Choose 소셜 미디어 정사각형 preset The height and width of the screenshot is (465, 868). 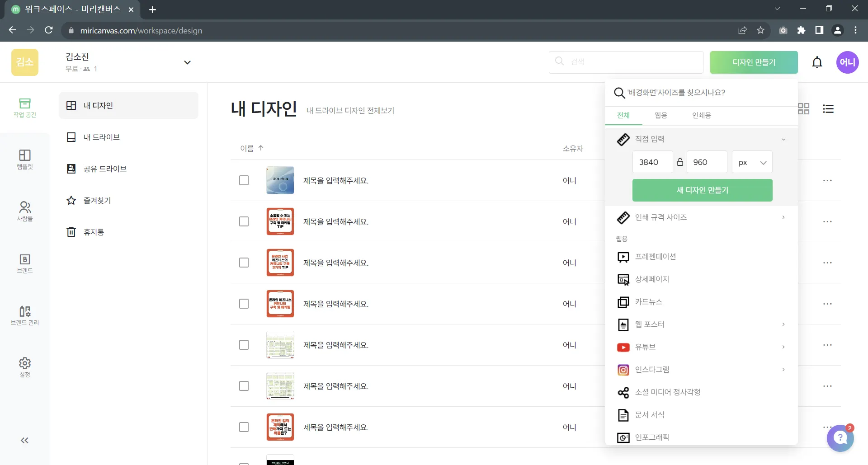coord(702,392)
